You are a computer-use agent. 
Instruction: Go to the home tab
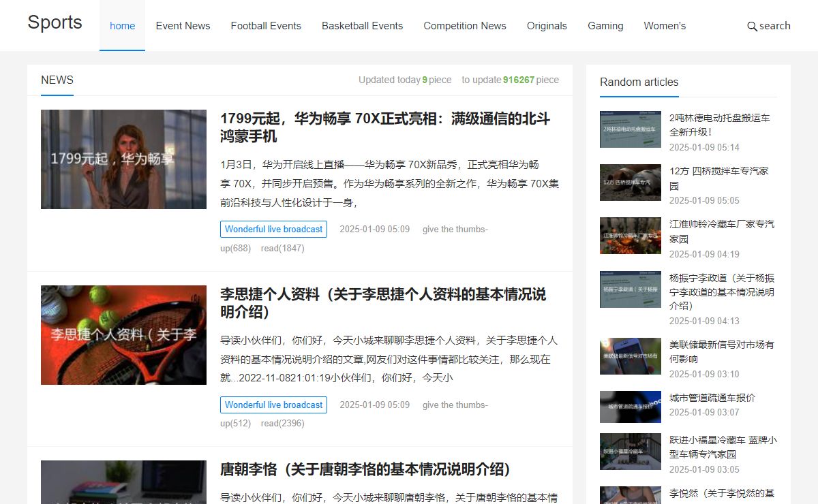coord(122,26)
